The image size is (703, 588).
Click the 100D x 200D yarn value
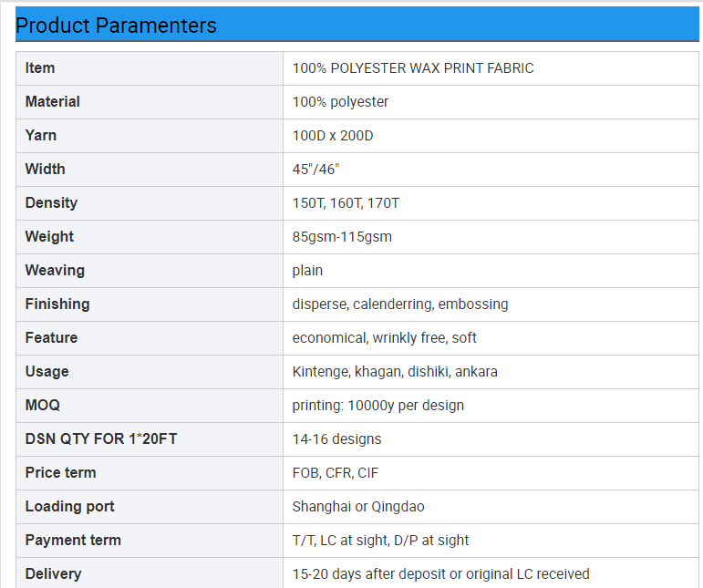(333, 136)
